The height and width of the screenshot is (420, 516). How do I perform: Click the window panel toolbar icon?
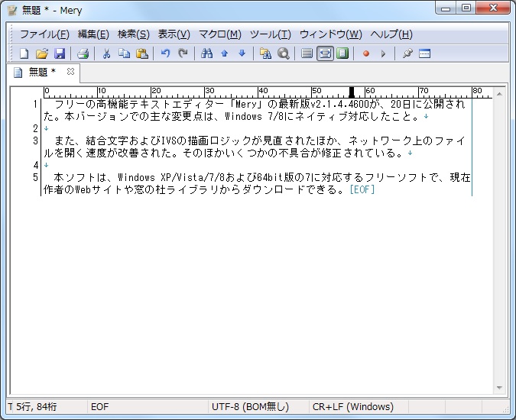click(x=424, y=53)
